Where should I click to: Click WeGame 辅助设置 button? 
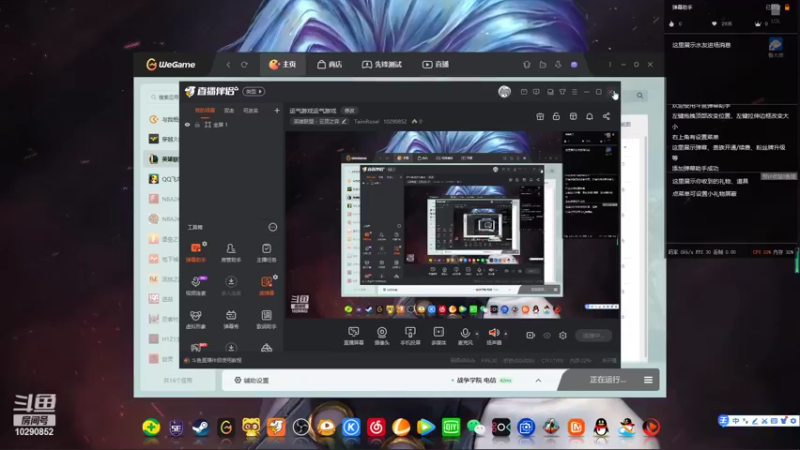pyautogui.click(x=252, y=380)
